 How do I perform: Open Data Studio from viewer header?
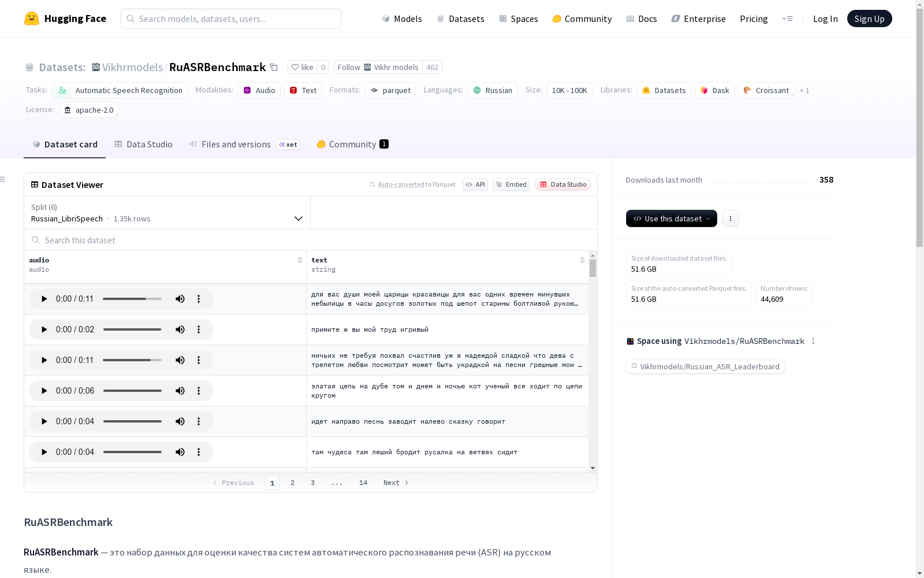(x=563, y=184)
